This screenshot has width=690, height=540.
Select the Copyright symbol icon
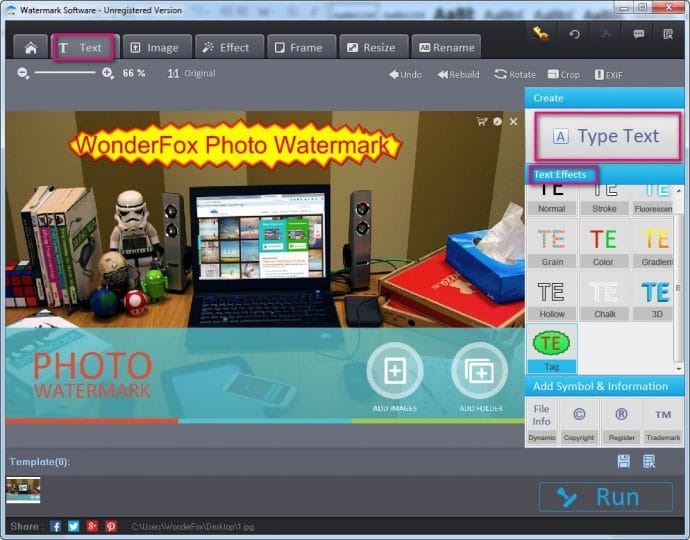577,421
